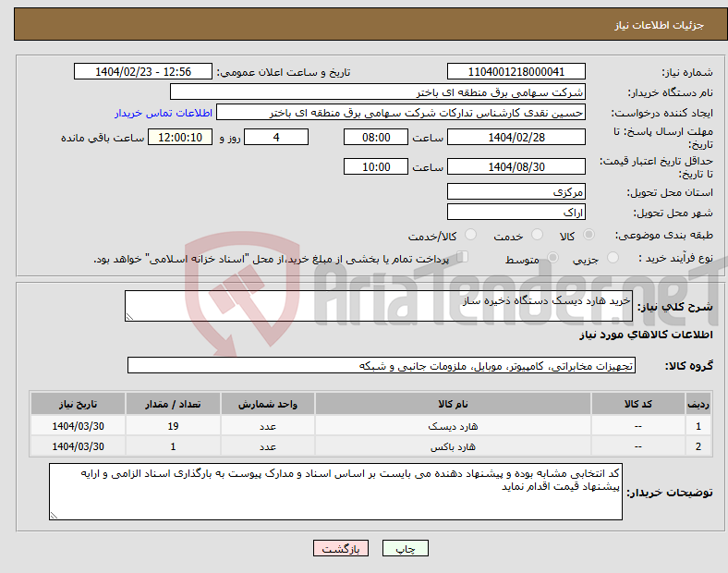The image size is (728, 573).
Task: Click the نام کالا column header
Action: click(x=453, y=404)
